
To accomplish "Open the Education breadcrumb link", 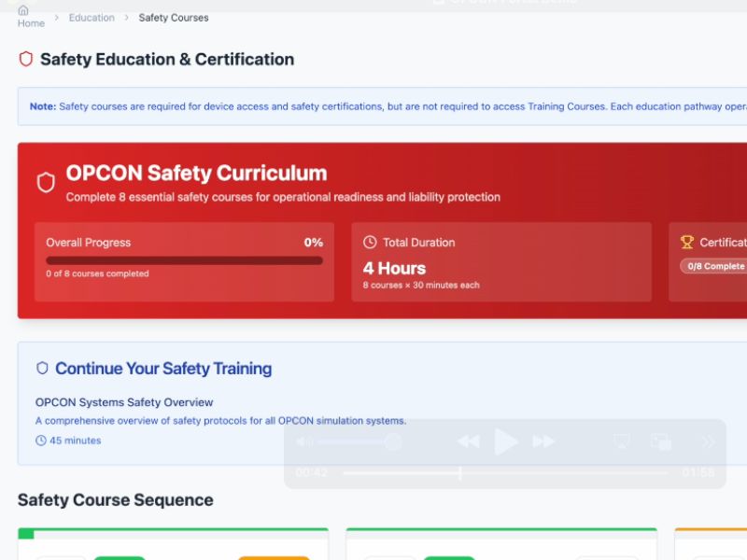I will click(x=92, y=18).
